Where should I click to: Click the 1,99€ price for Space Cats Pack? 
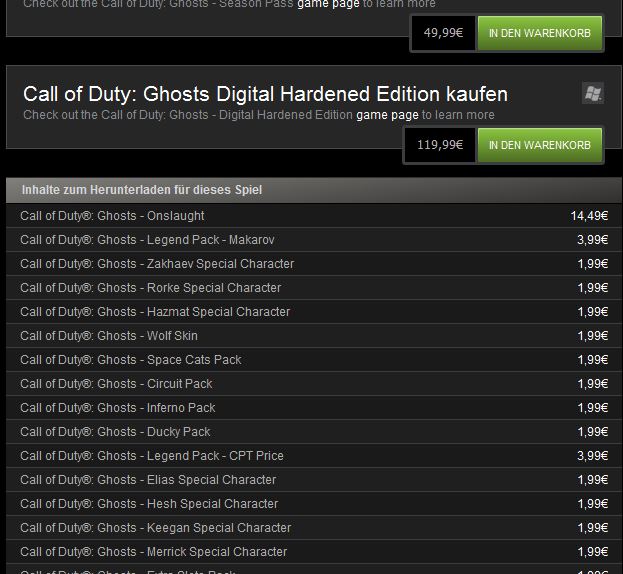592,359
